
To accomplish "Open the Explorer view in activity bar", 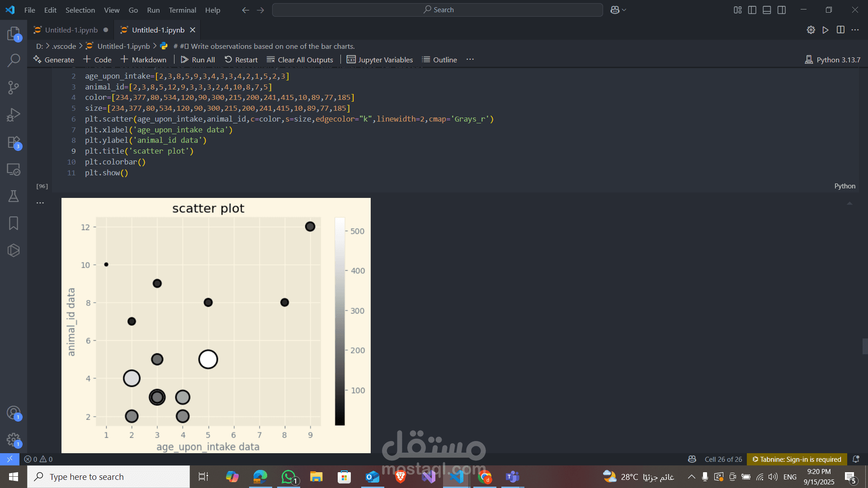I will [14, 33].
